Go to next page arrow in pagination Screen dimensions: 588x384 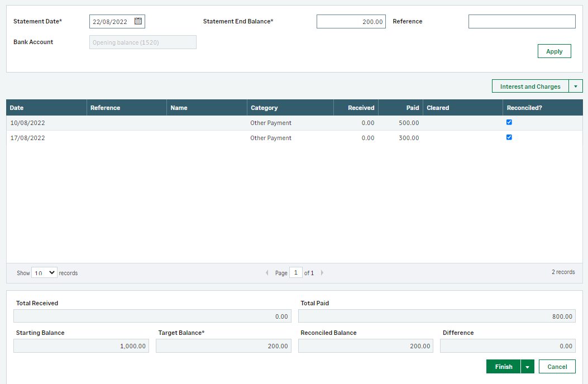coord(322,273)
